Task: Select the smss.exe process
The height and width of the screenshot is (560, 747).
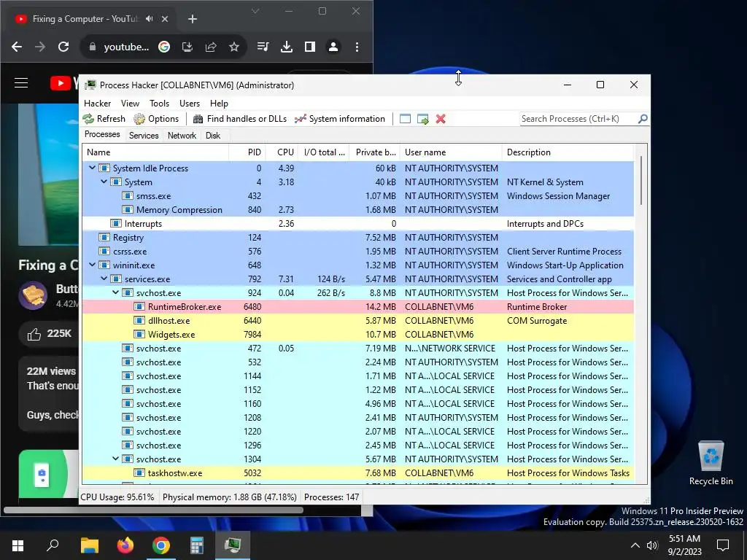Action: pyautogui.click(x=357, y=195)
